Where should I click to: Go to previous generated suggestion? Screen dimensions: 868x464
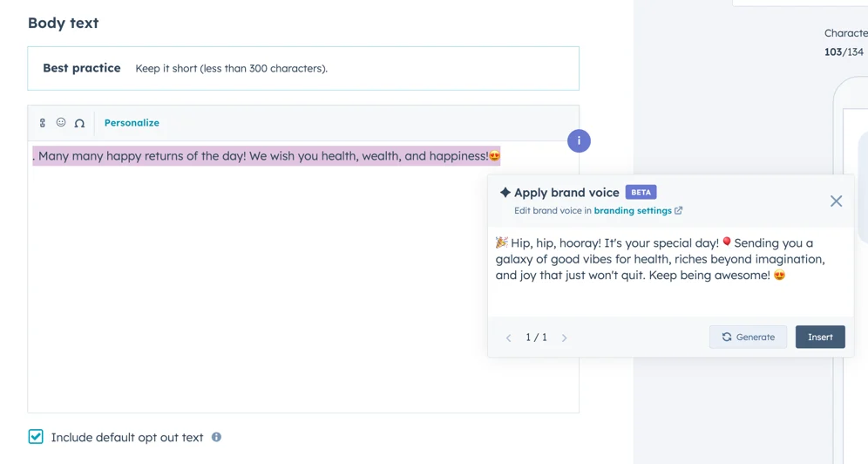coord(508,338)
